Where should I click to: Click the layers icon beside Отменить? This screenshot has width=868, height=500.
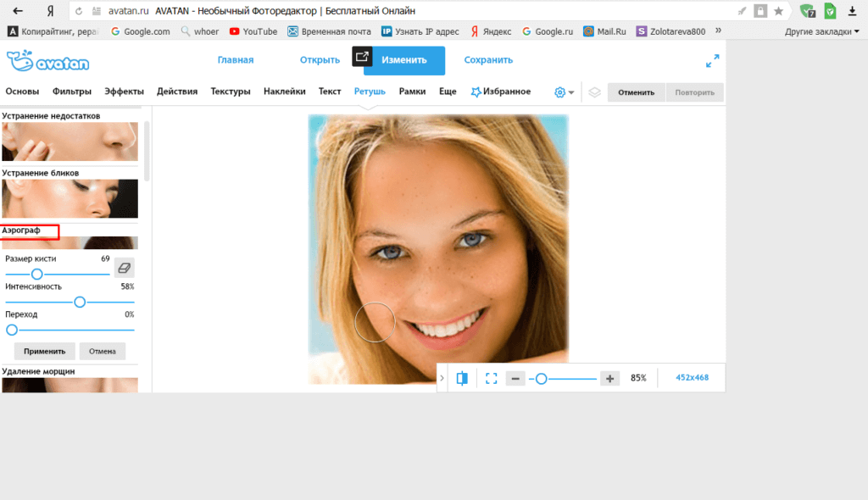coord(594,92)
